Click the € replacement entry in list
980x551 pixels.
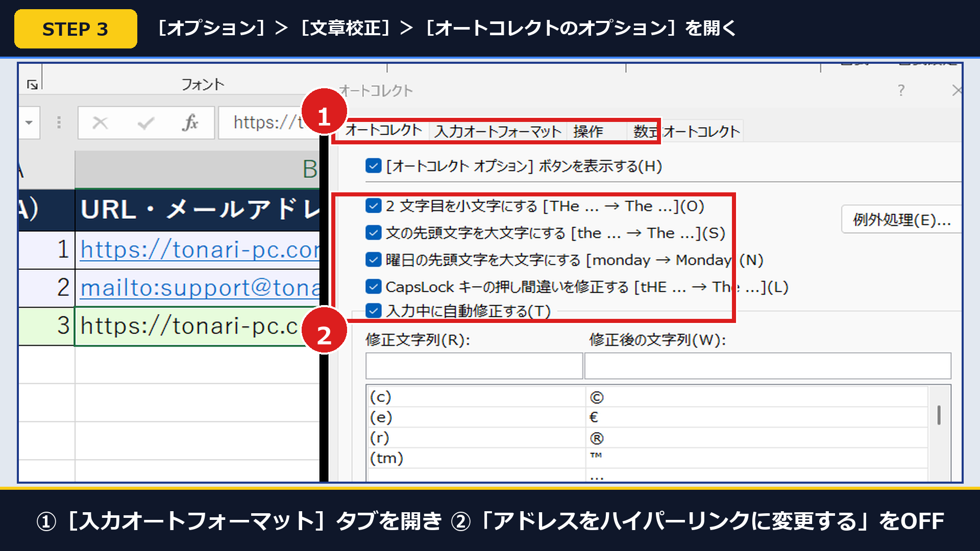coord(594,417)
